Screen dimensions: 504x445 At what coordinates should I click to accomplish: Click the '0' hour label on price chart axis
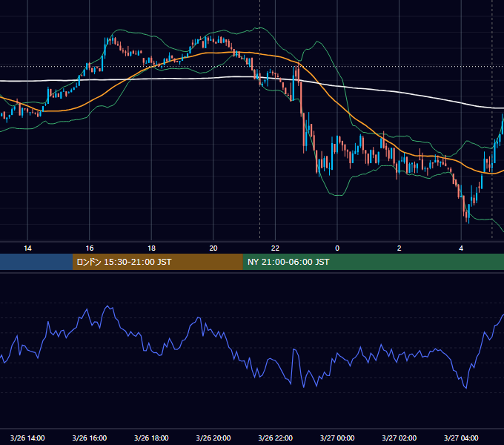tap(337, 248)
